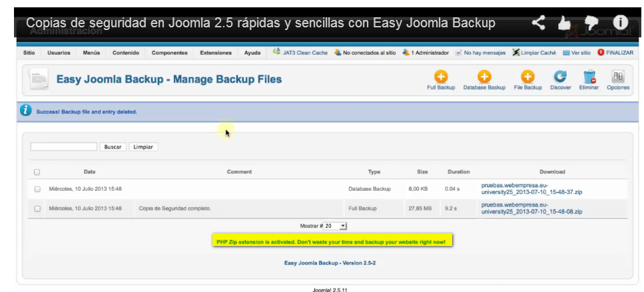Open the Extensiones menu
The image size is (644, 292).
click(216, 53)
